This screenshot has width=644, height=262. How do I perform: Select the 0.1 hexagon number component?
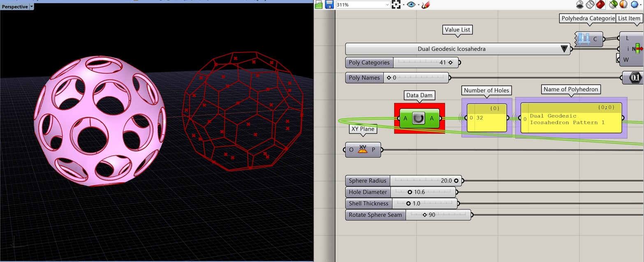(635, 78)
